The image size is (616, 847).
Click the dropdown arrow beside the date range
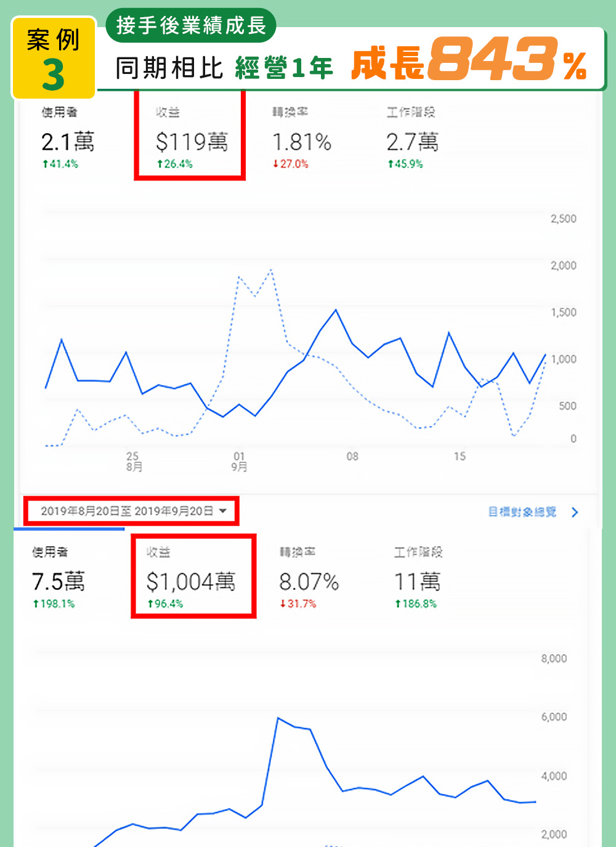[223, 511]
